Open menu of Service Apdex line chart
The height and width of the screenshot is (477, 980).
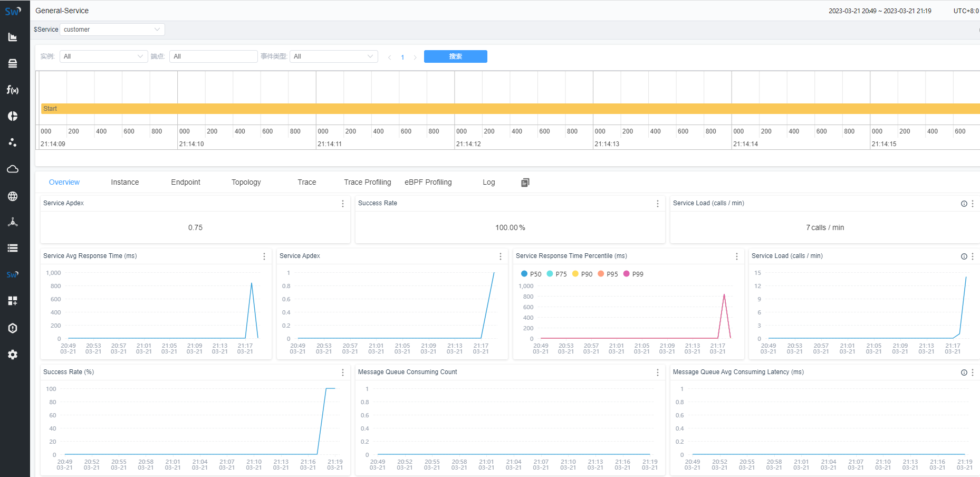501,256
